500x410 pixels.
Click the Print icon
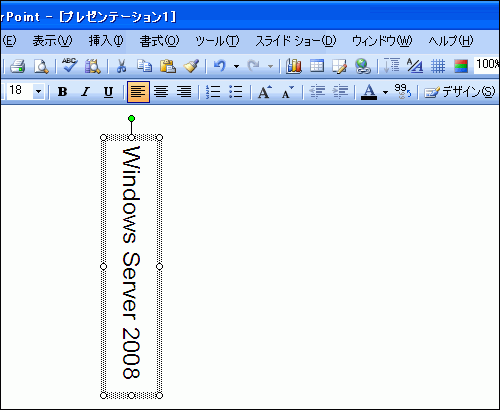[x=17, y=66]
